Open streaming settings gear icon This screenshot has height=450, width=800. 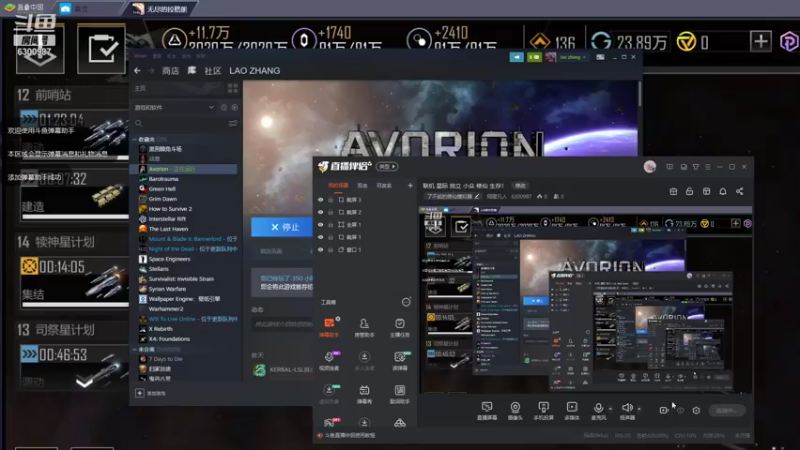[696, 410]
